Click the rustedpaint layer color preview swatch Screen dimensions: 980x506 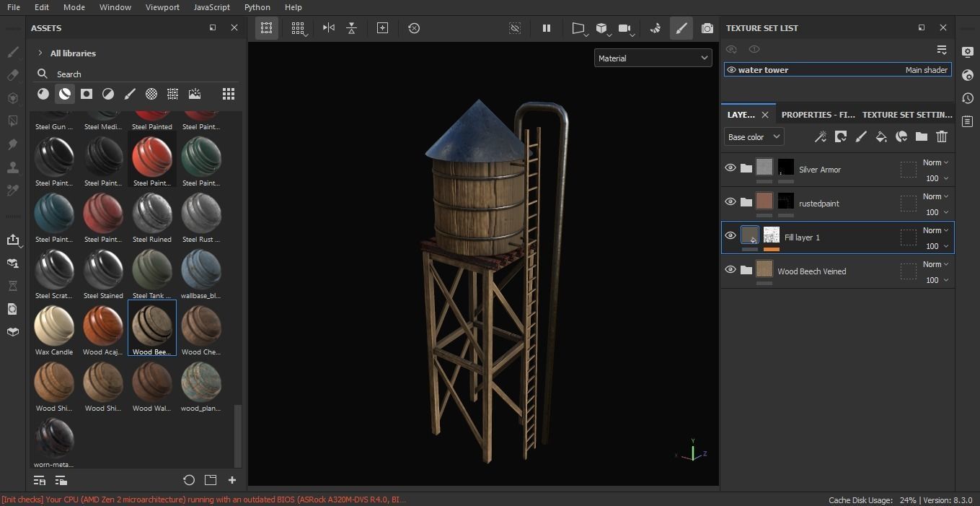pos(764,201)
